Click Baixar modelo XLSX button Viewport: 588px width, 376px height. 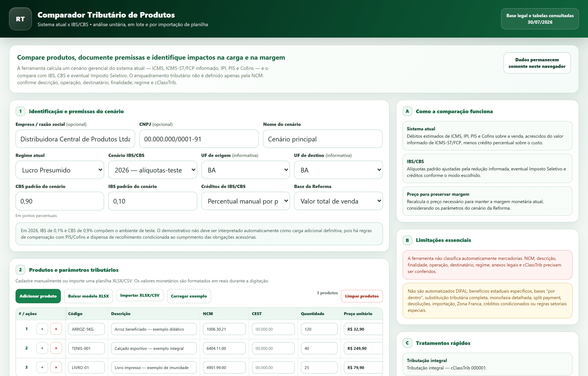(x=88, y=296)
